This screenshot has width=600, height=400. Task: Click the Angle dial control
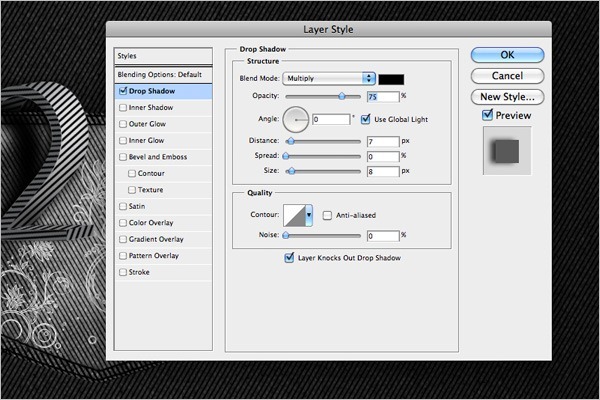[x=296, y=120]
